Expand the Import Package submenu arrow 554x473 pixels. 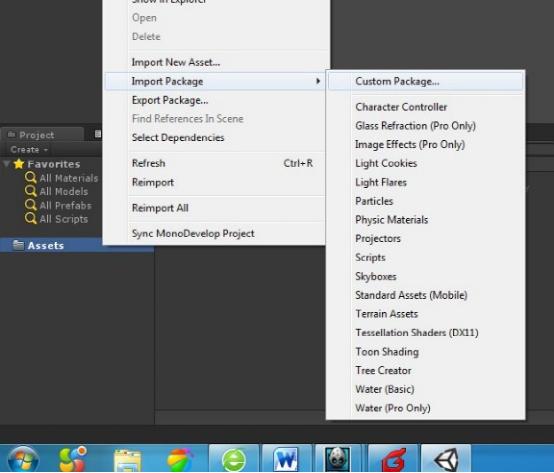click(x=318, y=81)
